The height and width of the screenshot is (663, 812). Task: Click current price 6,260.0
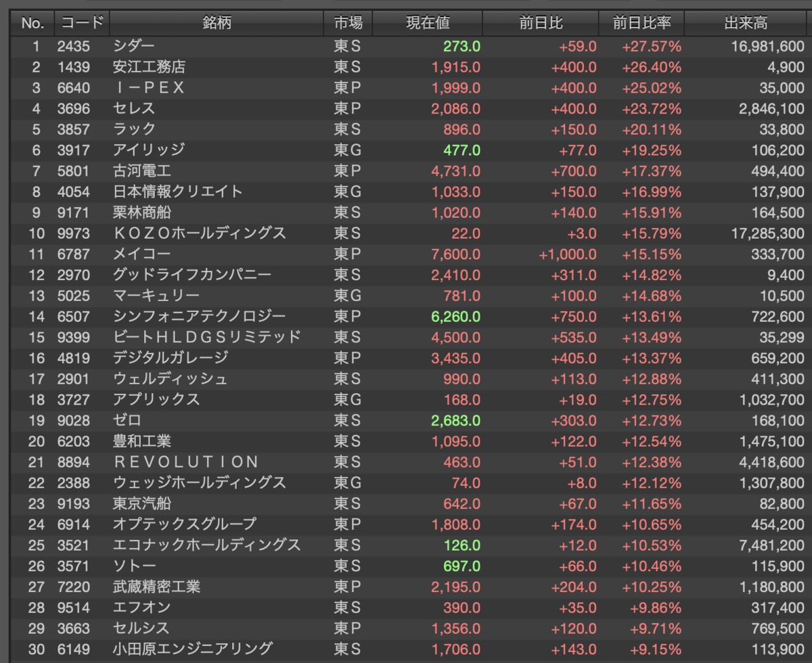coord(455,317)
